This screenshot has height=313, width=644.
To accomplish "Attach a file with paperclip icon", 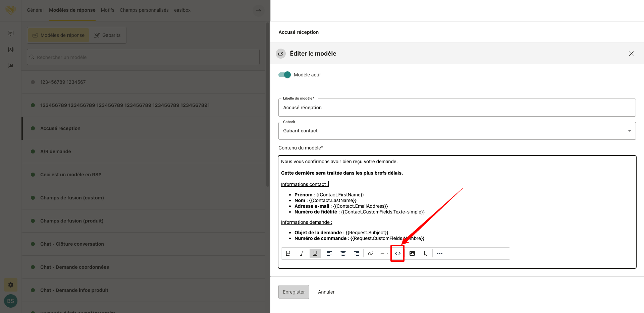I will click(425, 253).
